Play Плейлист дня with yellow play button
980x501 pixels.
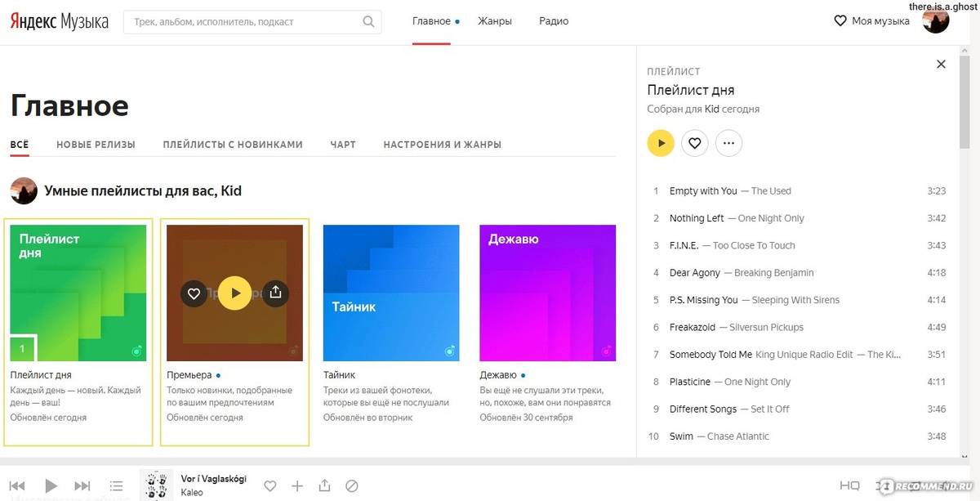pyautogui.click(x=661, y=143)
